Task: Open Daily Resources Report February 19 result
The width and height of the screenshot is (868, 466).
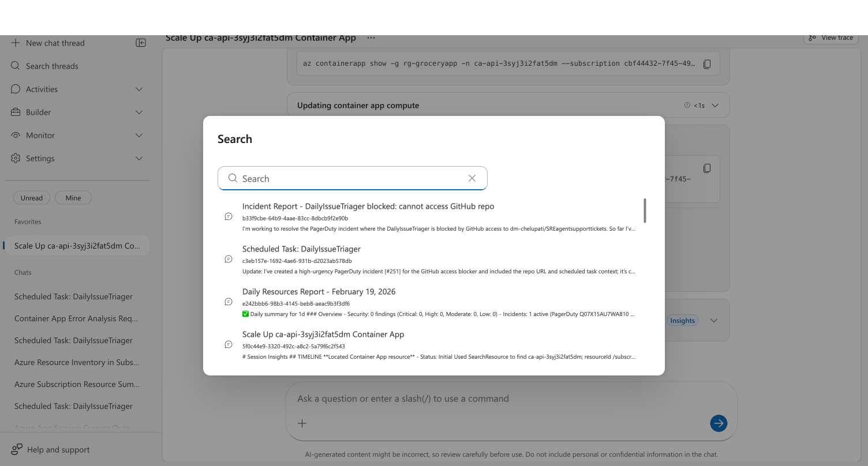Action: [x=430, y=302]
